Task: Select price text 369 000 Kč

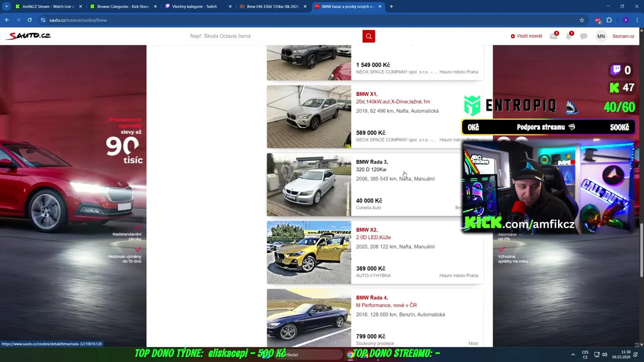Action: tap(370, 268)
